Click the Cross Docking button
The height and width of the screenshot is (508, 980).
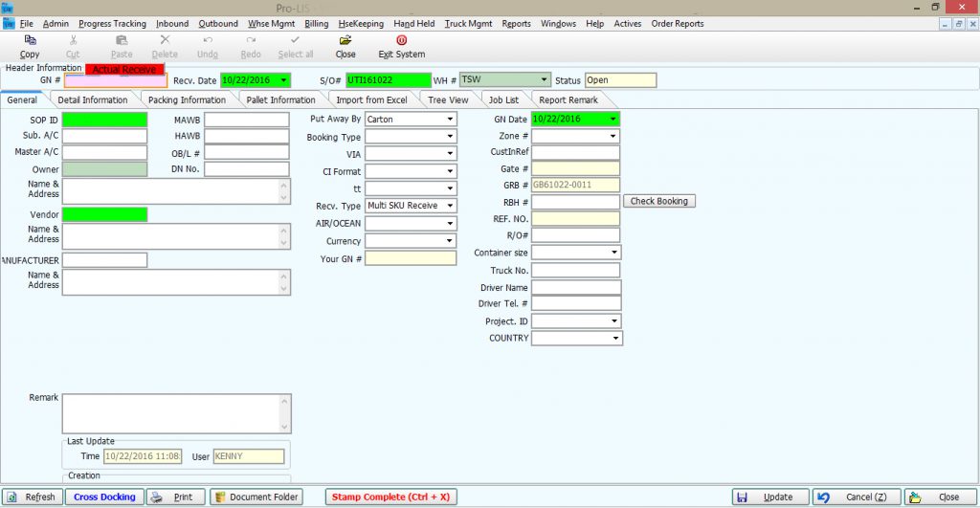tap(104, 497)
